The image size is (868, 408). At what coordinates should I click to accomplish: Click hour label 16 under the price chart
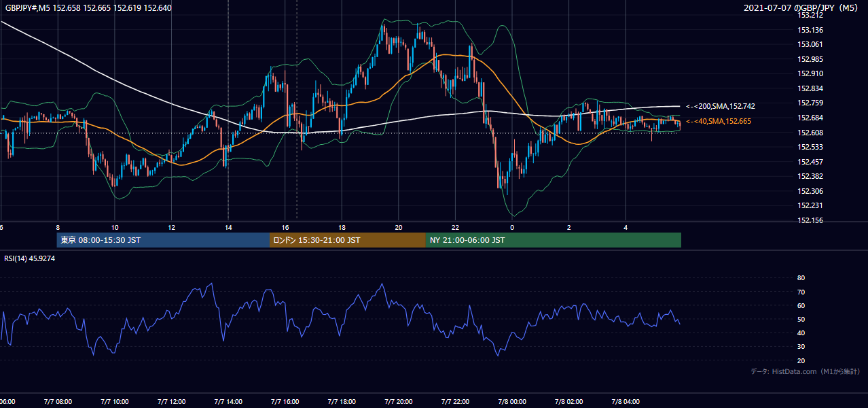point(285,227)
